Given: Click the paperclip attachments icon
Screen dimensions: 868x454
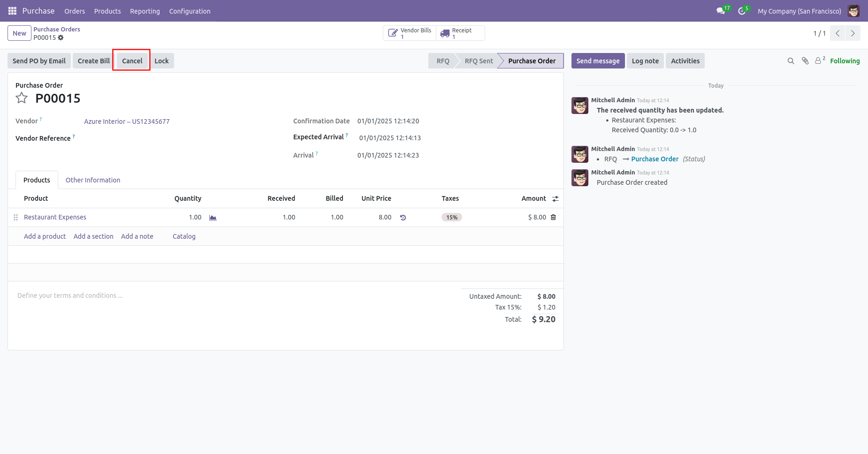Looking at the screenshot, I should pos(805,61).
